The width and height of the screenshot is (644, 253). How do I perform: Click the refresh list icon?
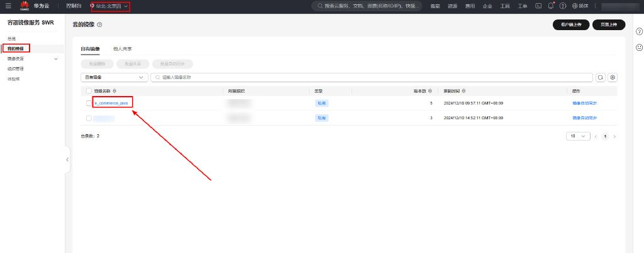pyautogui.click(x=601, y=77)
